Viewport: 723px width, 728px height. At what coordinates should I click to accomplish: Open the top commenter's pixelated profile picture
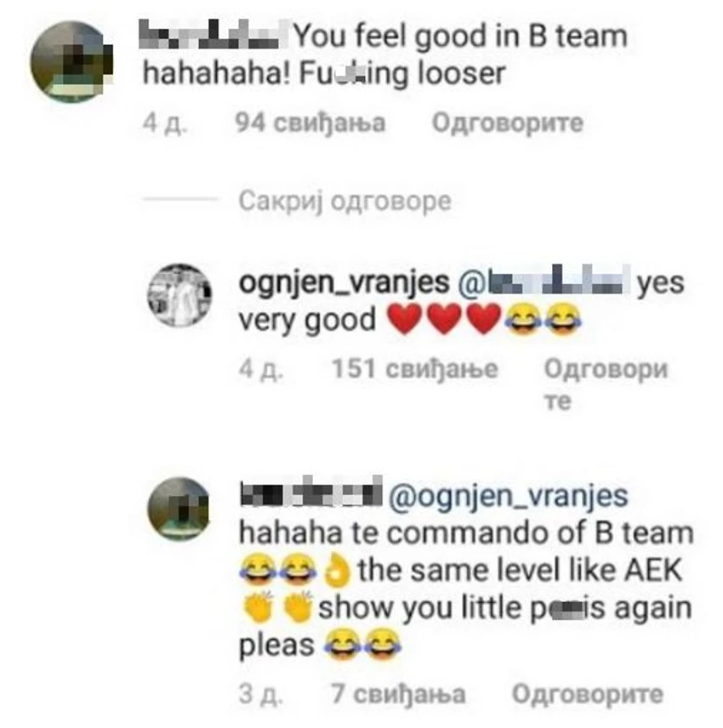coord(71,61)
